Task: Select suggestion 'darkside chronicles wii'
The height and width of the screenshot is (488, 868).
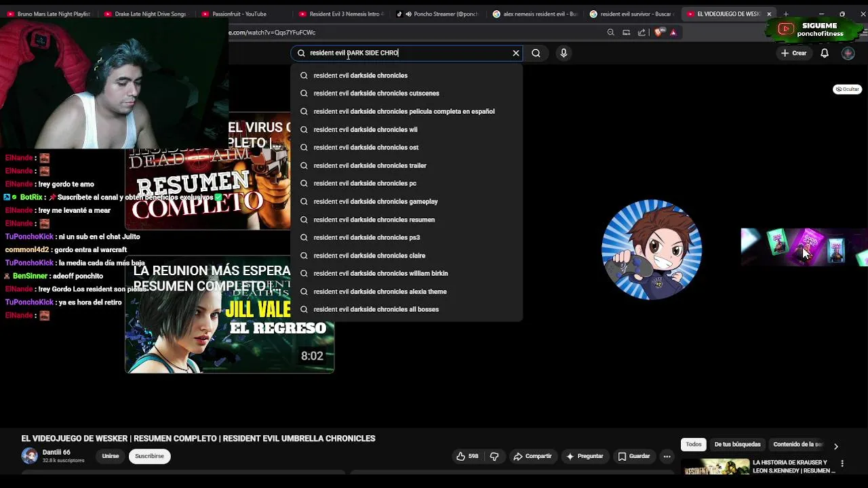Action: (x=407, y=129)
